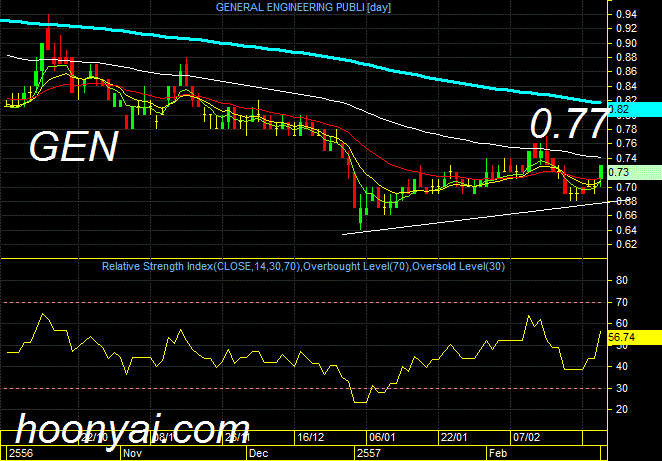Click the 2556 year label
Viewport: 662px width, 461px height.
[21, 453]
